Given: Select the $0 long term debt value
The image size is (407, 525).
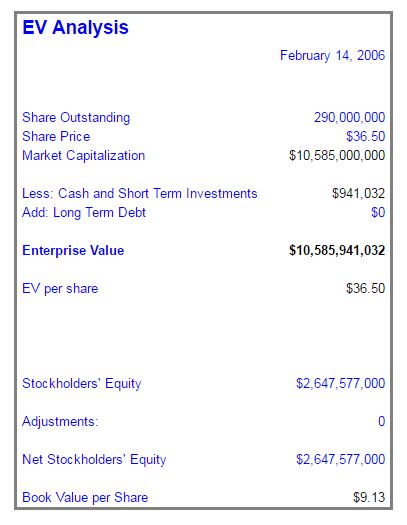Looking at the screenshot, I should pos(378,213).
